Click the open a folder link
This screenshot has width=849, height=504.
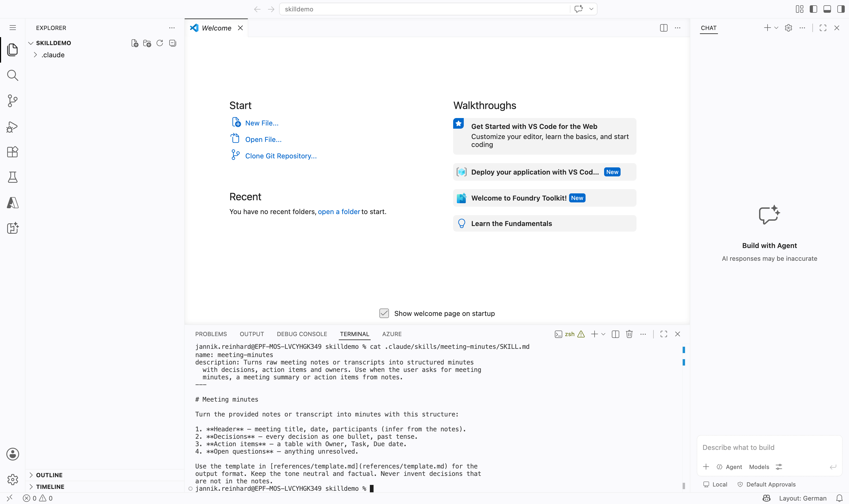click(x=339, y=212)
